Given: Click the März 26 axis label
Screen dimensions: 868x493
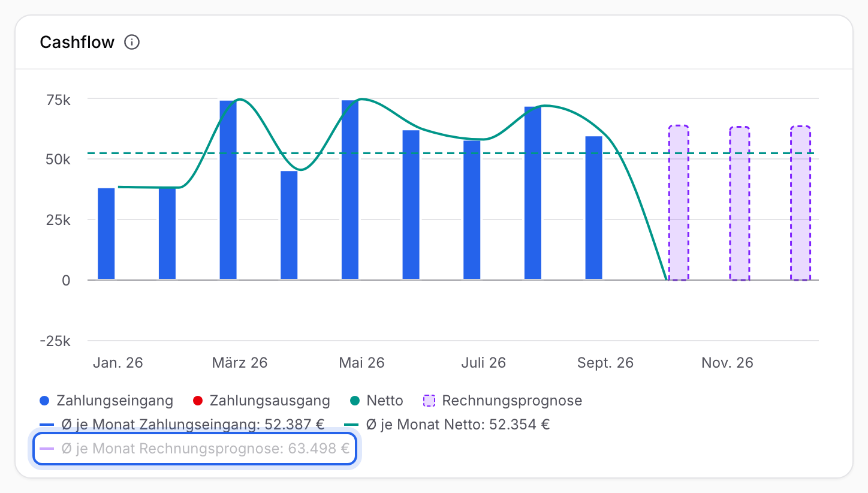Looking at the screenshot, I should (240, 363).
